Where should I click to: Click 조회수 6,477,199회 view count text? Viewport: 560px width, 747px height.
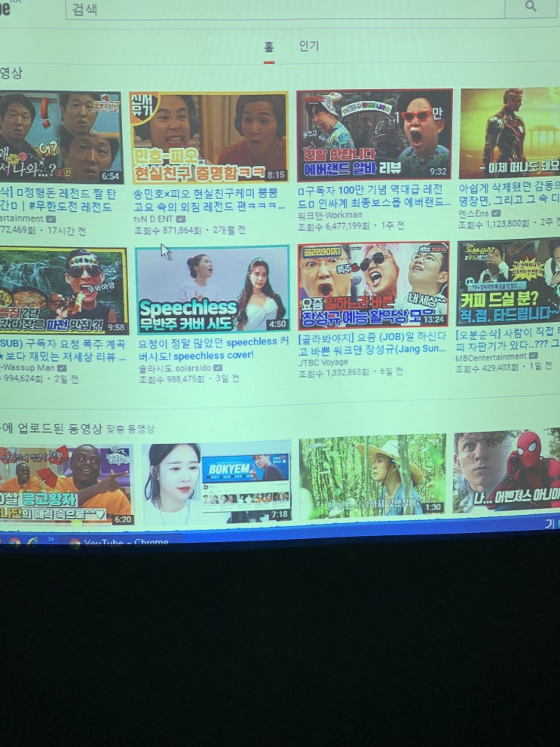pyautogui.click(x=334, y=226)
